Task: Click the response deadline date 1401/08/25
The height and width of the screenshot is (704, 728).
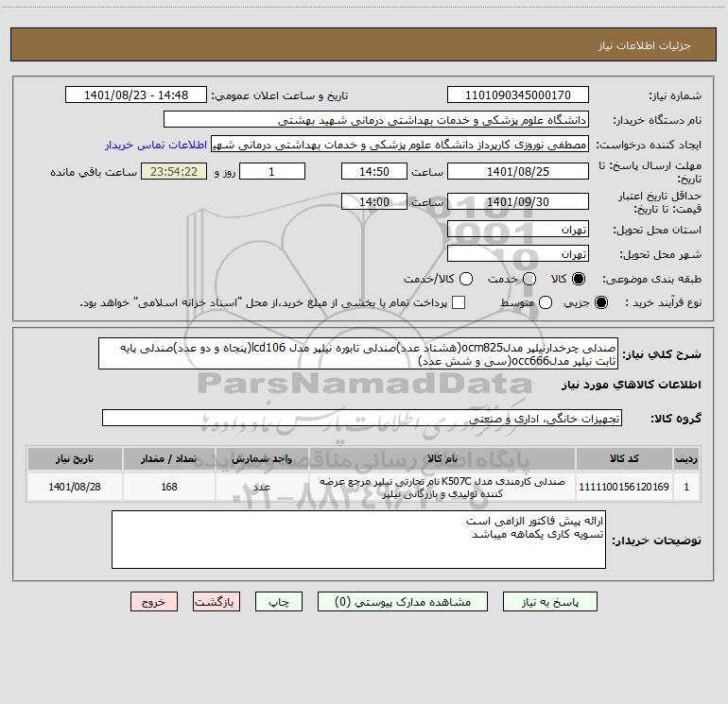Action: tap(518, 171)
